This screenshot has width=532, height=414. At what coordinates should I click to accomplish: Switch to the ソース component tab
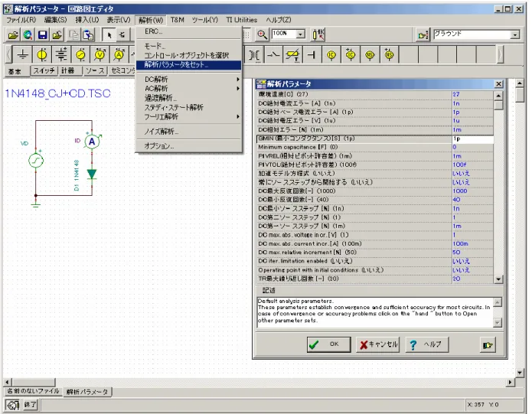(x=95, y=70)
